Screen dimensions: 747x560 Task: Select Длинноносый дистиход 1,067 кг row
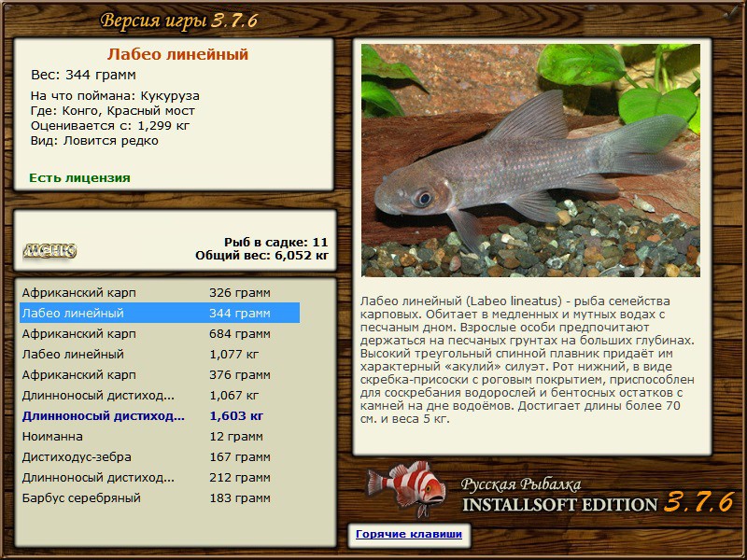(x=160, y=395)
